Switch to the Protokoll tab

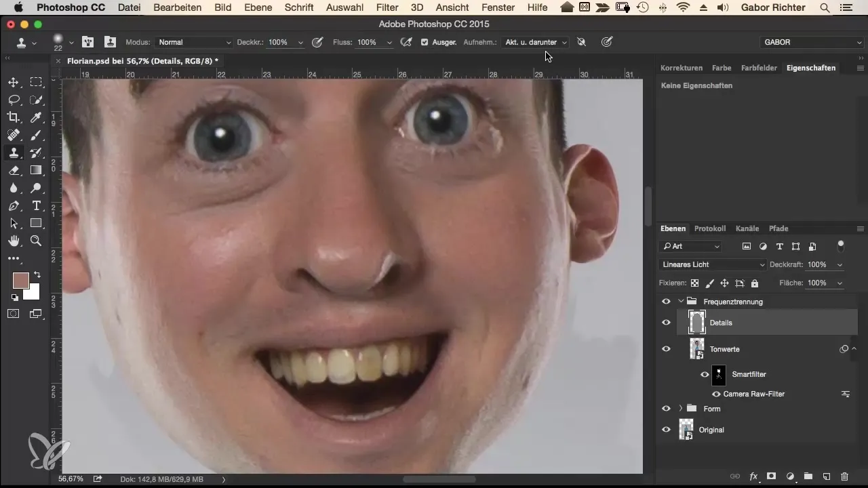coord(710,228)
